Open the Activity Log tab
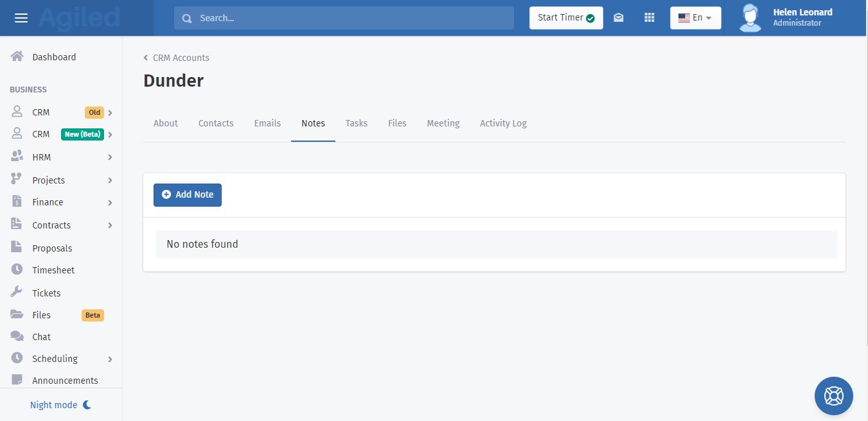The image size is (868, 421). pyautogui.click(x=503, y=123)
